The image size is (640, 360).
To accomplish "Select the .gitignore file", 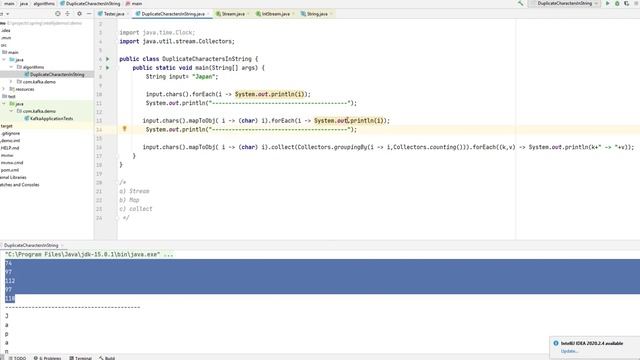I will [x=10, y=133].
